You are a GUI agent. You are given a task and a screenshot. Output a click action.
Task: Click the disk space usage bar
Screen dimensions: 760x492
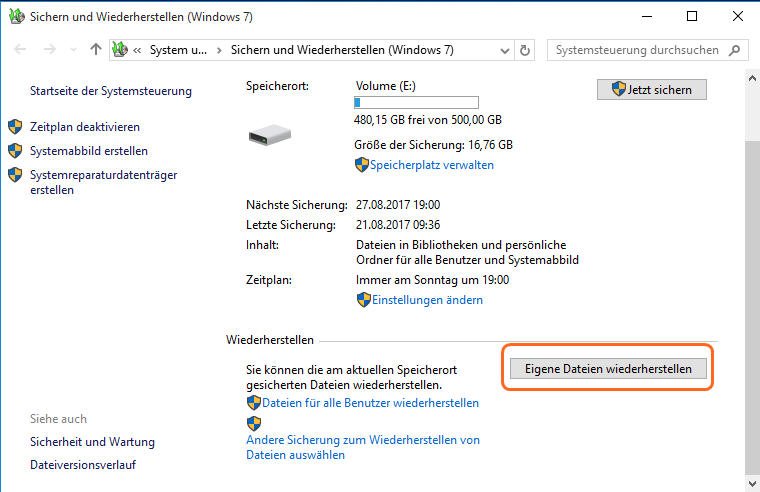pos(417,102)
